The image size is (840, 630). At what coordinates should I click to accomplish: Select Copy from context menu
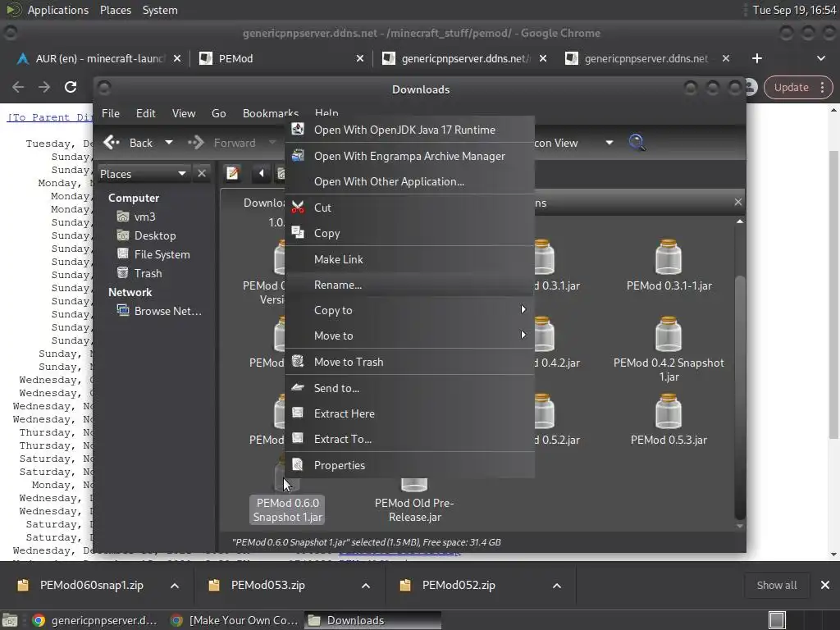[410, 233]
